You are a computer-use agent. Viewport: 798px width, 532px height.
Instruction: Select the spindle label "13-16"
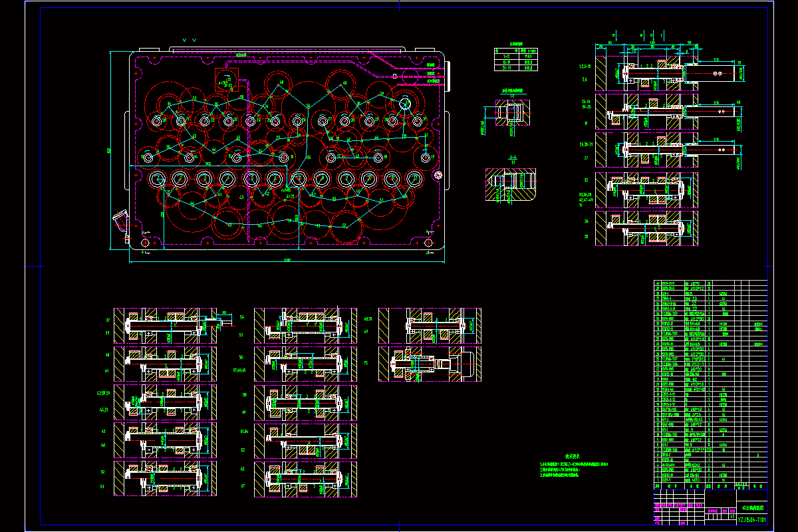point(586,101)
